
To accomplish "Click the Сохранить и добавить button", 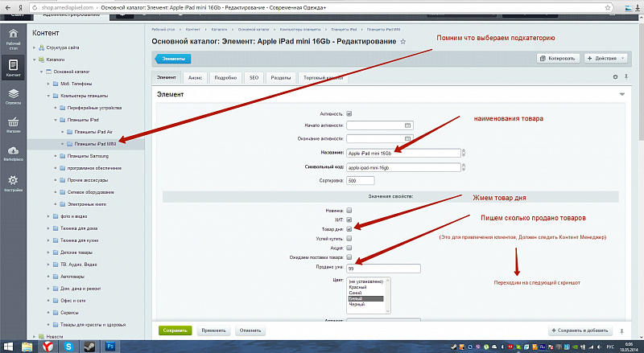I will point(580,330).
